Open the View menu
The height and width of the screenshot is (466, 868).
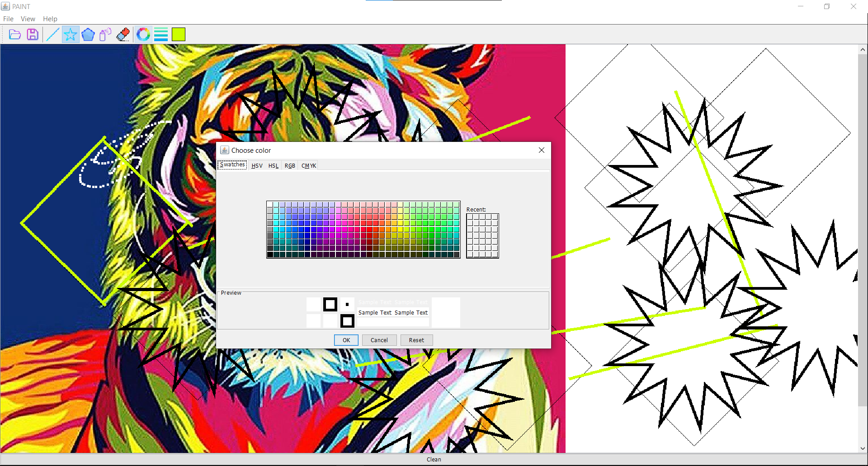point(28,19)
